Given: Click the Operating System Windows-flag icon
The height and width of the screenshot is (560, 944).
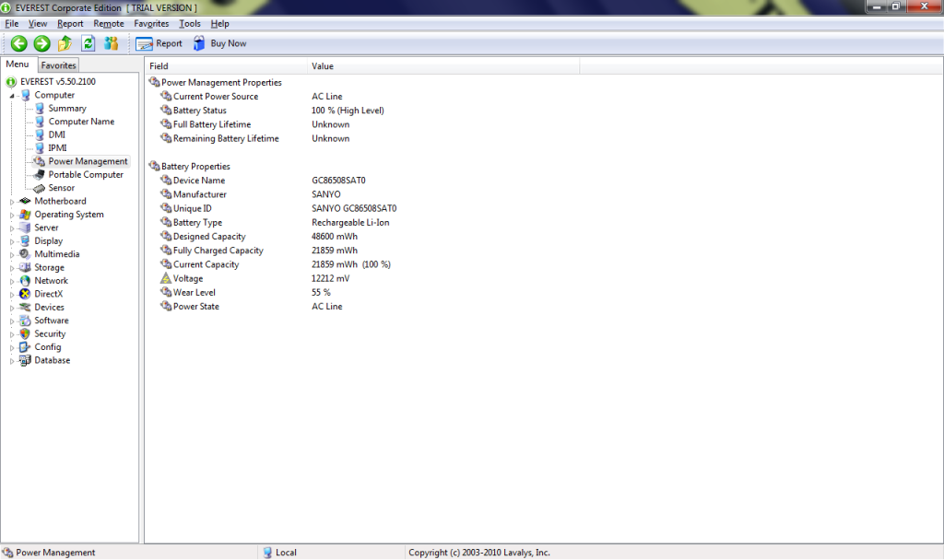Looking at the screenshot, I should tap(25, 214).
